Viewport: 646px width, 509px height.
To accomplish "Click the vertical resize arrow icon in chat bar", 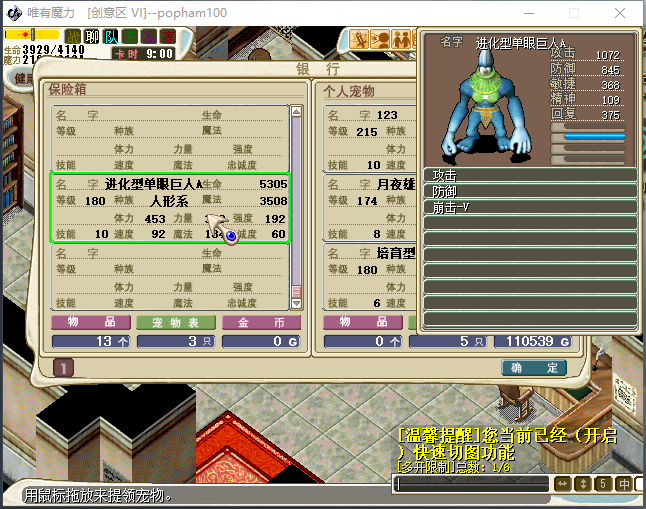I will click(583, 484).
